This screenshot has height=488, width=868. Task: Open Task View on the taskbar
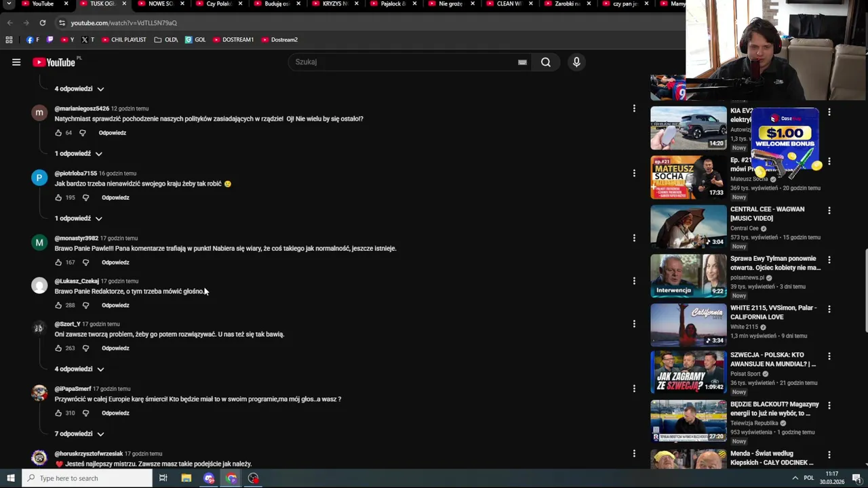coord(163,479)
